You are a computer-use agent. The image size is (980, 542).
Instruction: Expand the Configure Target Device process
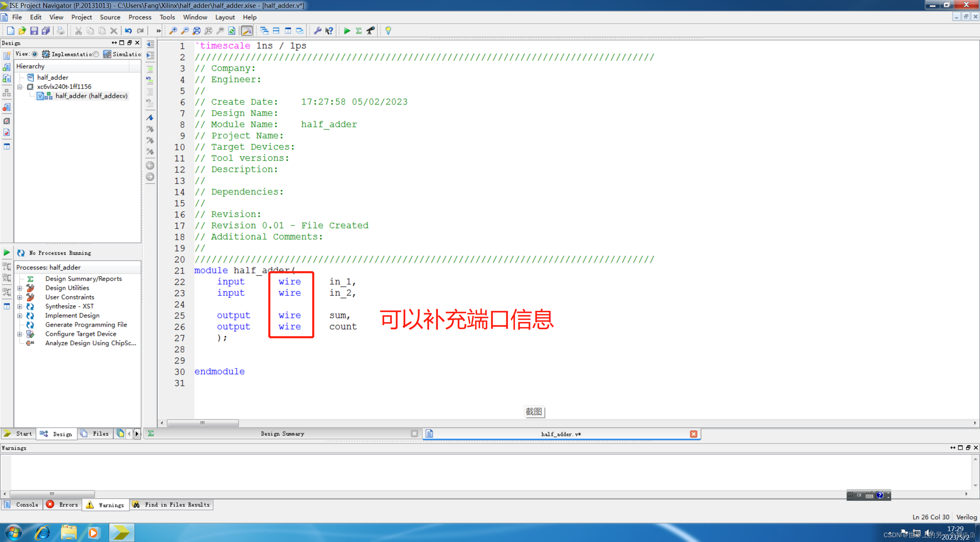pyautogui.click(x=20, y=334)
